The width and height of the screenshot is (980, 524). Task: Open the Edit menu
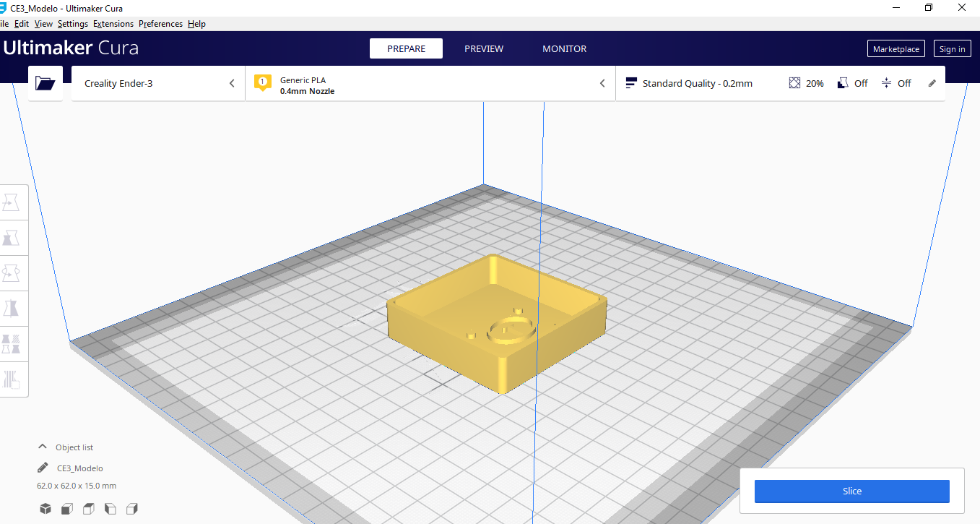22,24
